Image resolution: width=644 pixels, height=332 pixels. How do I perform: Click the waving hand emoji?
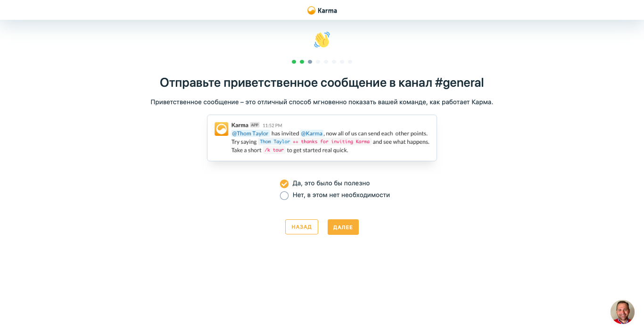(x=322, y=40)
